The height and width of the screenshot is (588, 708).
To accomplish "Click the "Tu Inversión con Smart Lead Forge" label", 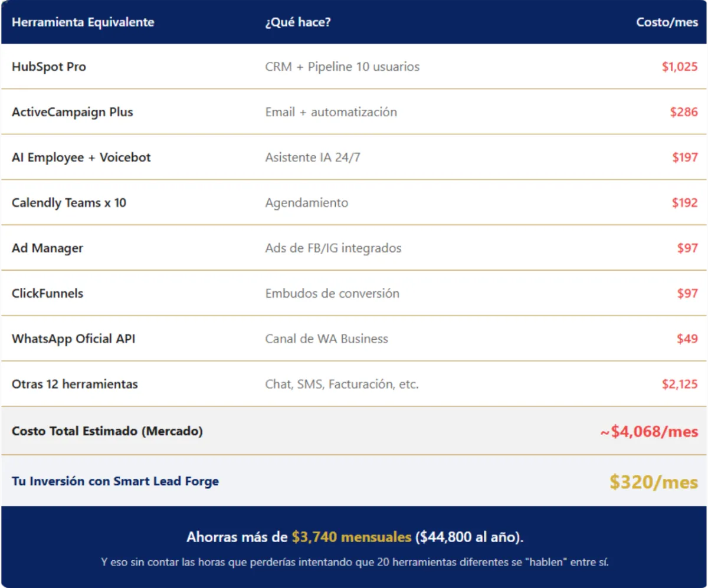I will pyautogui.click(x=115, y=481).
